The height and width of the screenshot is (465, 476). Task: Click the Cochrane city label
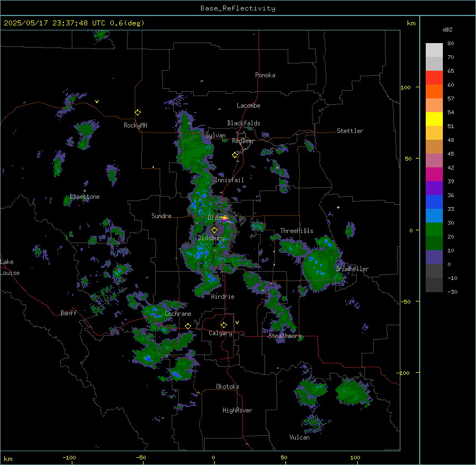178,314
